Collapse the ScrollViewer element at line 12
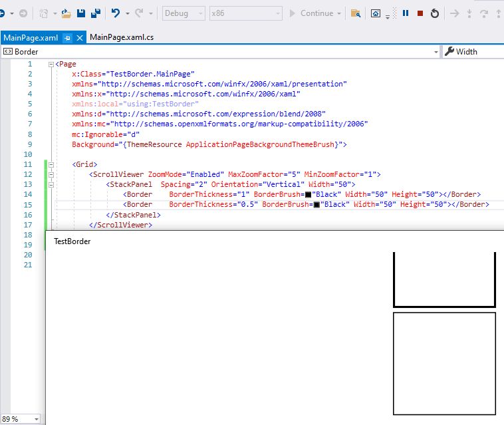The height and width of the screenshot is (425, 504). click(51, 174)
